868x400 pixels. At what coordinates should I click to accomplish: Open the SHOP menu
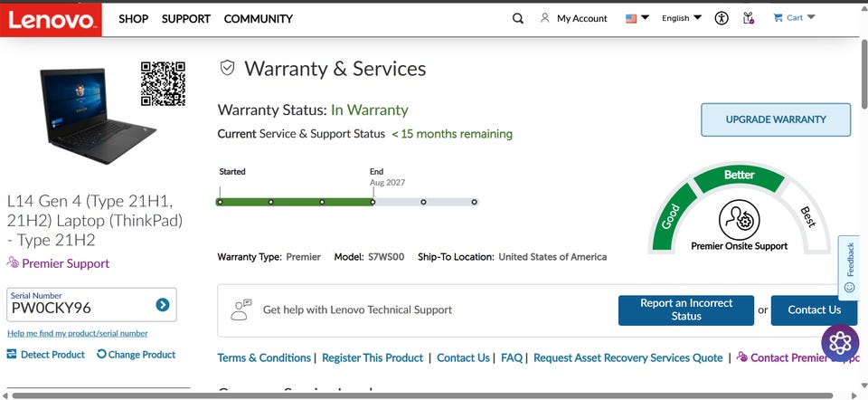click(134, 19)
